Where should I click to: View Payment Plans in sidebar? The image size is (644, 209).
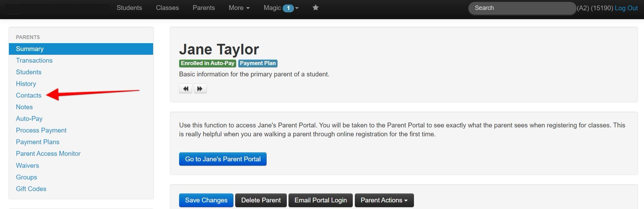(x=38, y=142)
